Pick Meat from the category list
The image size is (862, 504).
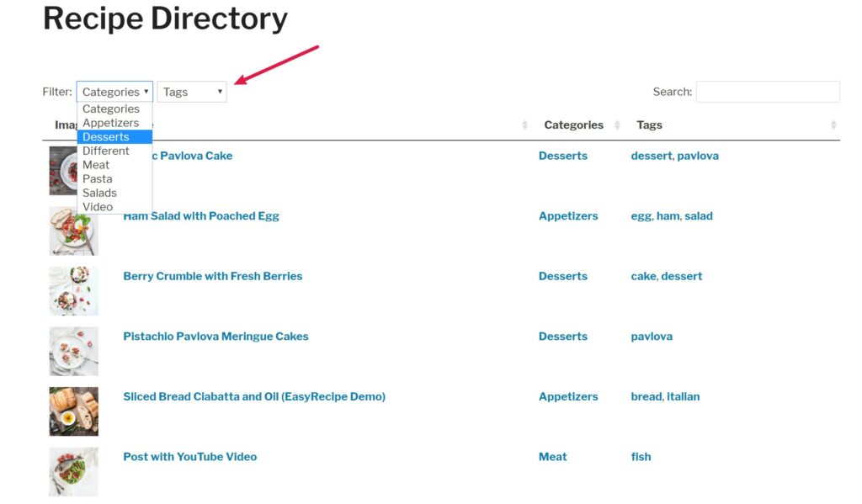tap(96, 165)
